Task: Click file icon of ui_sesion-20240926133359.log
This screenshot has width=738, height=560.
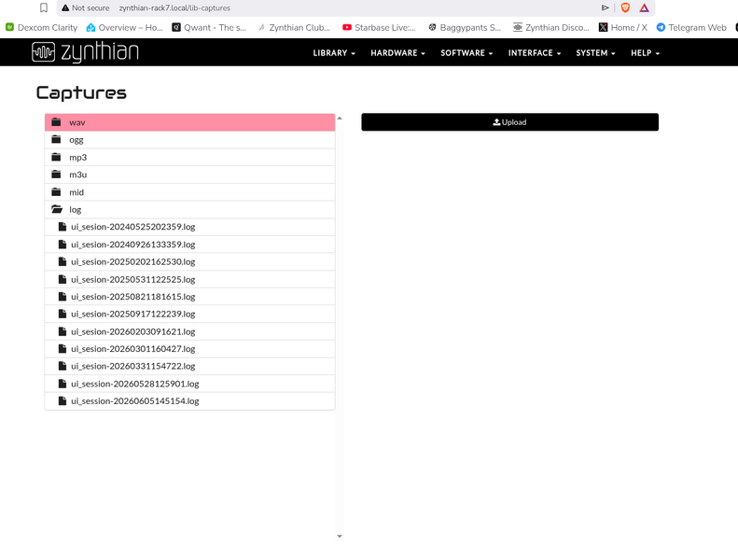Action: point(63,244)
